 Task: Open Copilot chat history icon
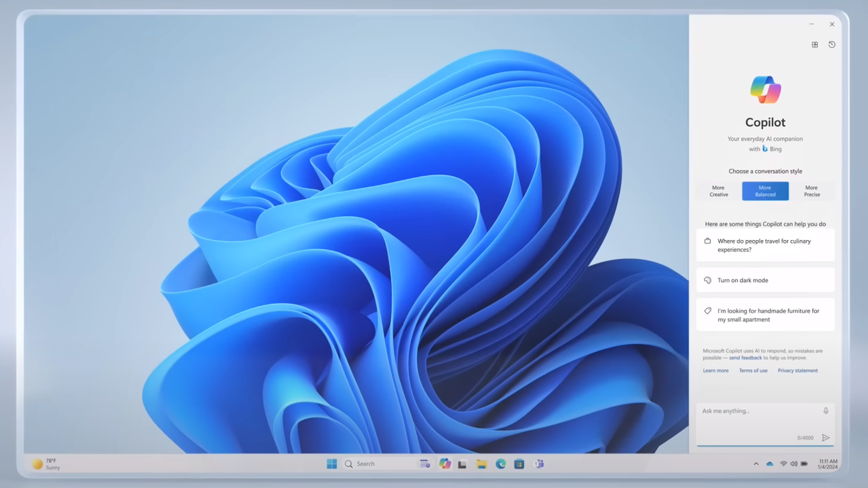(x=832, y=45)
